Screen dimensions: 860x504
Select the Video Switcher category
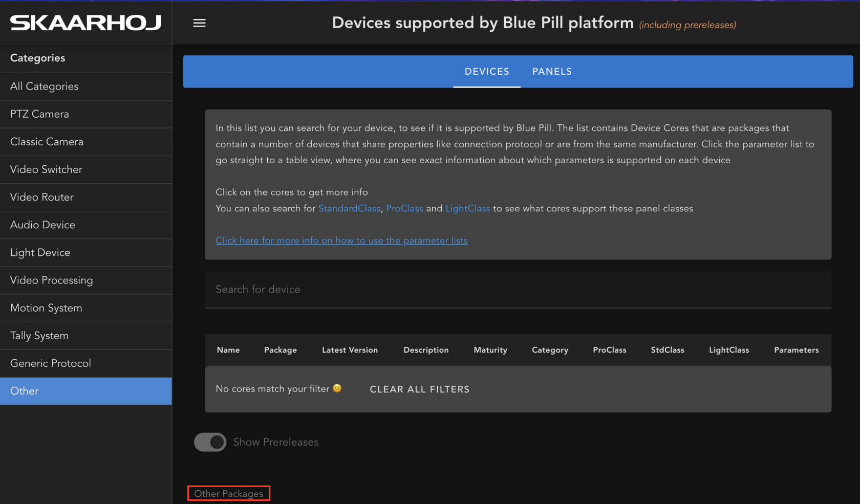click(86, 169)
